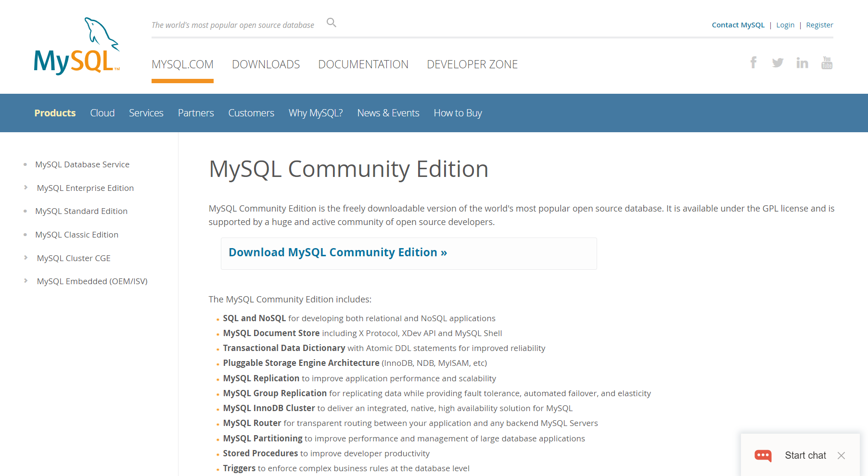
Task: Go to MYSQL.COM tab
Action: tap(182, 64)
